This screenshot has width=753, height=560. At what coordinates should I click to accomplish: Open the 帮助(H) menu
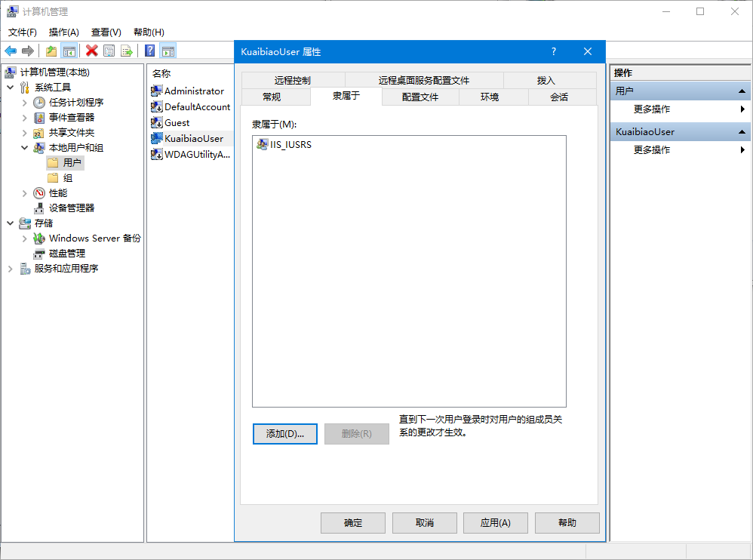pos(149,32)
